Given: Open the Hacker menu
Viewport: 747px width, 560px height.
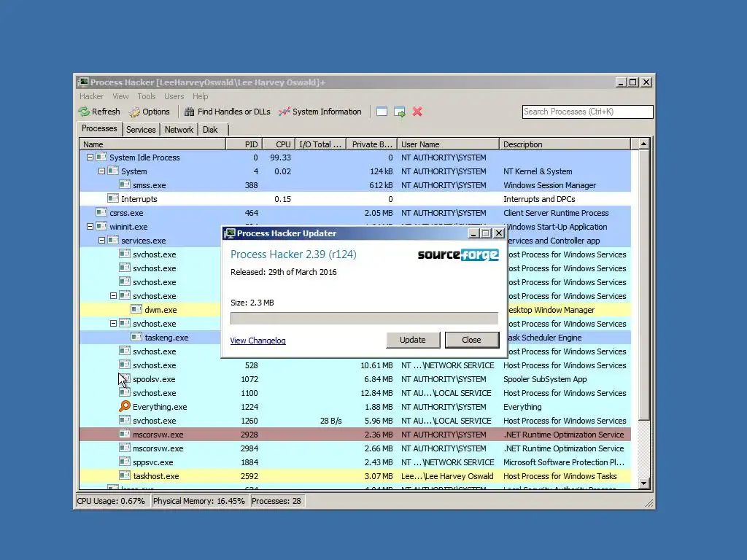Looking at the screenshot, I should tap(91, 96).
